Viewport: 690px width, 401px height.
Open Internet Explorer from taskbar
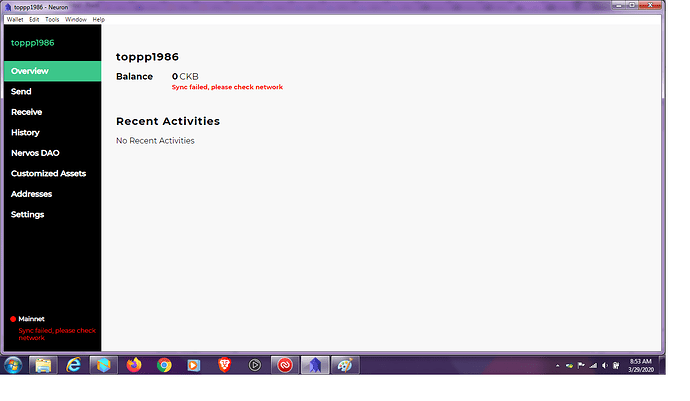(x=73, y=365)
